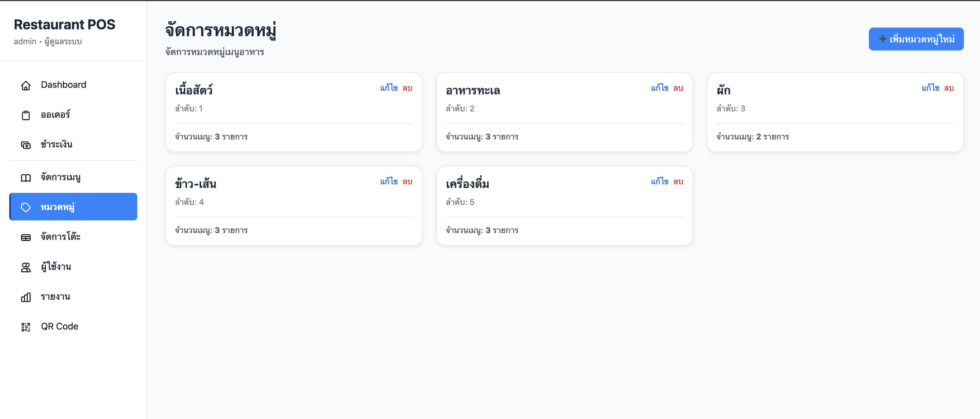
Task: Delete the เครื่องดื่ม category
Action: click(x=678, y=182)
